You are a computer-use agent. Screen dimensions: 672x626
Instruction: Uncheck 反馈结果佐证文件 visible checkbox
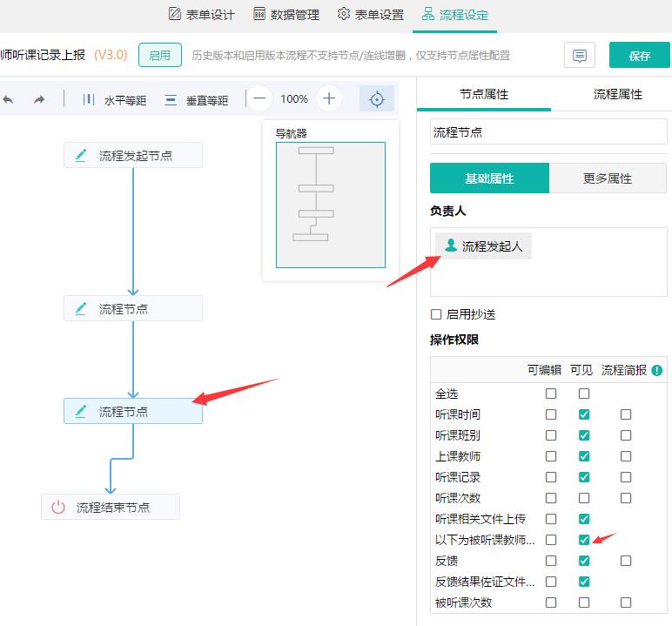584,582
